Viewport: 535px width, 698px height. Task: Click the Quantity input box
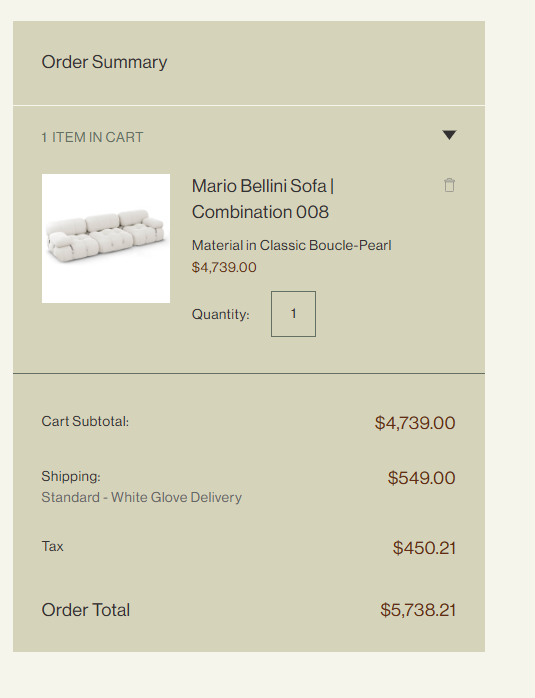(293, 314)
